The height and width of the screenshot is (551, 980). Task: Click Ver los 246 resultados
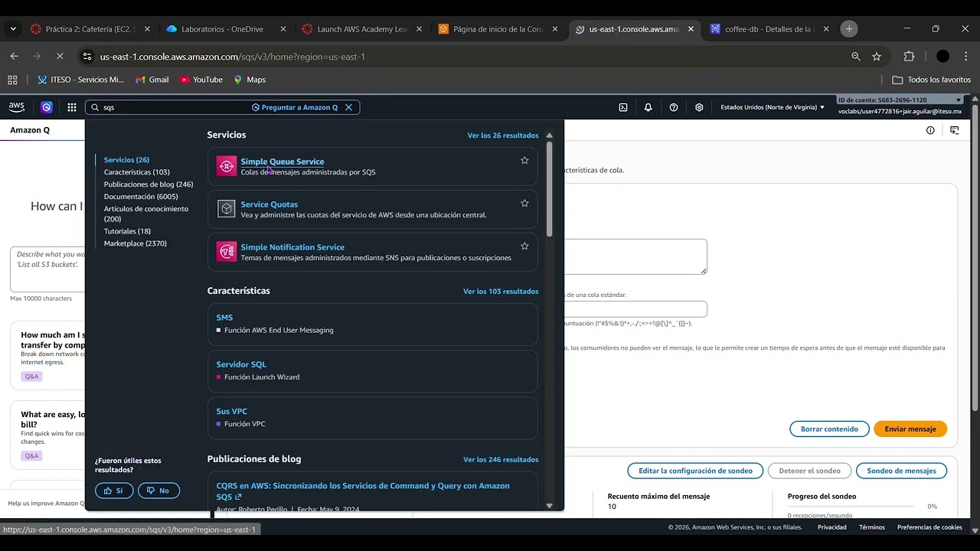pos(501,460)
